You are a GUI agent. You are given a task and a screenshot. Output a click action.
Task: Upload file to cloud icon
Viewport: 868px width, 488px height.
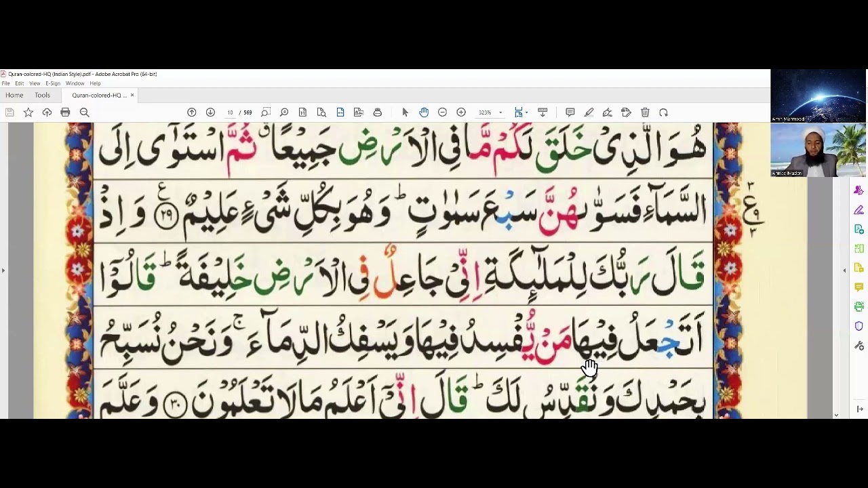coord(47,113)
